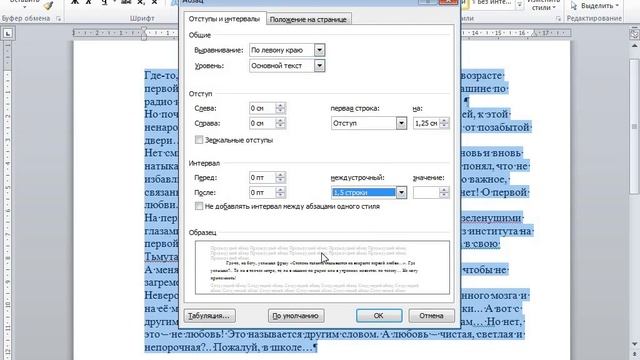Open the Уровень dropdown arrow
This screenshot has height=360, width=640.
[320, 66]
